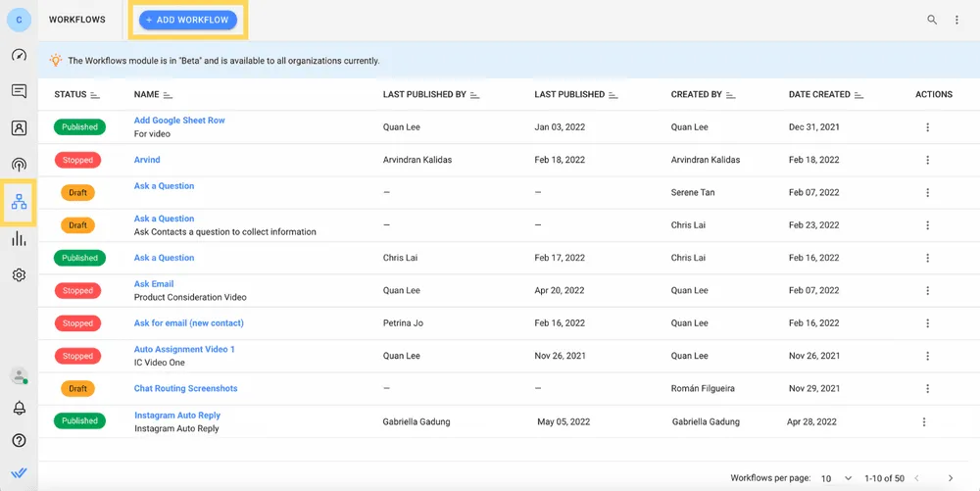980x491 pixels.
Task: Open the Add Google Sheet Row workflow
Action: pyautogui.click(x=179, y=120)
